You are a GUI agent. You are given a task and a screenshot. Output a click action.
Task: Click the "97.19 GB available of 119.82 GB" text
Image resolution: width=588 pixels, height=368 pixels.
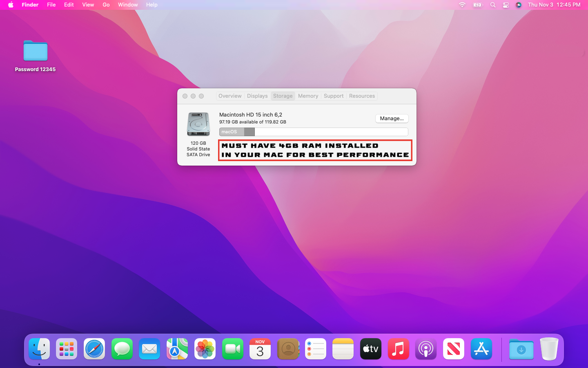(253, 122)
